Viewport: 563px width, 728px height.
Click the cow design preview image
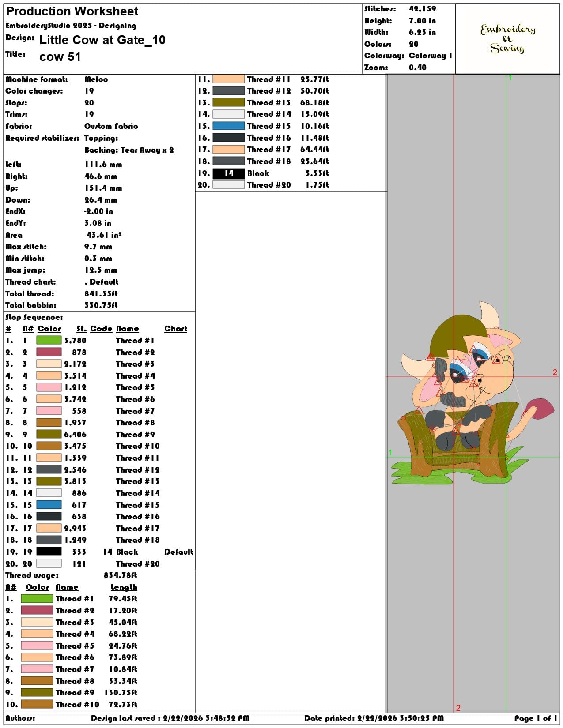(472, 394)
